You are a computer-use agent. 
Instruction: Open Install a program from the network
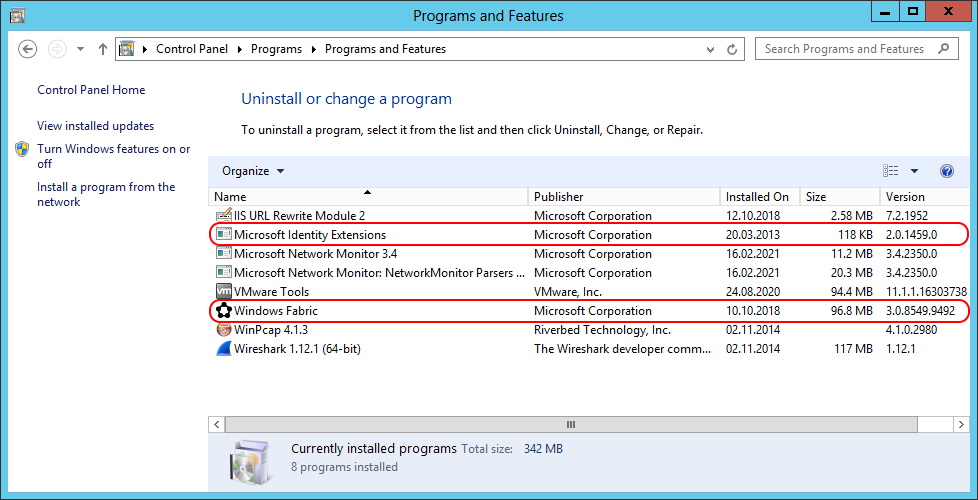pos(106,195)
